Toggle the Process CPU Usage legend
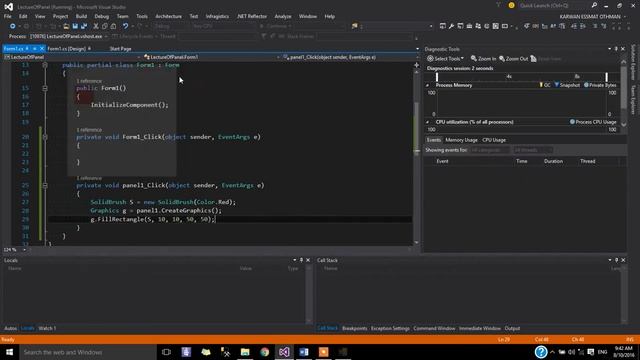Image resolution: width=640 pixels, height=360 pixels. (593, 122)
